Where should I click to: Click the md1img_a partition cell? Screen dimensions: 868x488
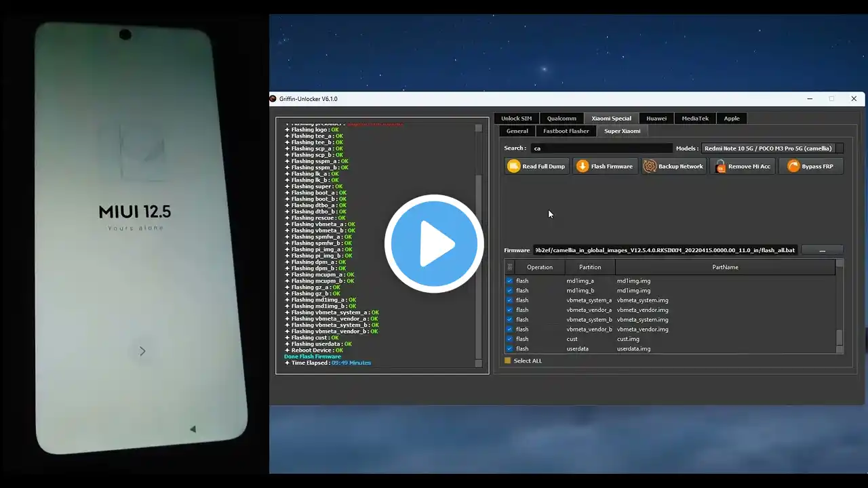pyautogui.click(x=580, y=281)
